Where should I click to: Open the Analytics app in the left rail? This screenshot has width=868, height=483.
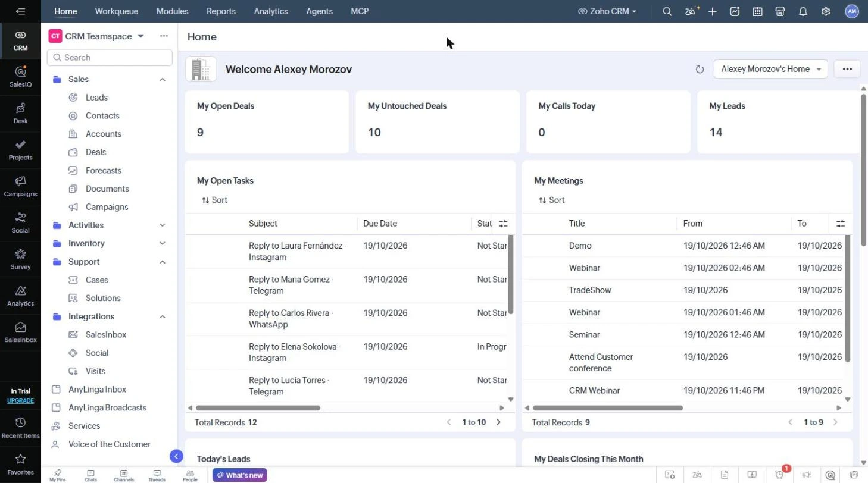click(x=20, y=296)
